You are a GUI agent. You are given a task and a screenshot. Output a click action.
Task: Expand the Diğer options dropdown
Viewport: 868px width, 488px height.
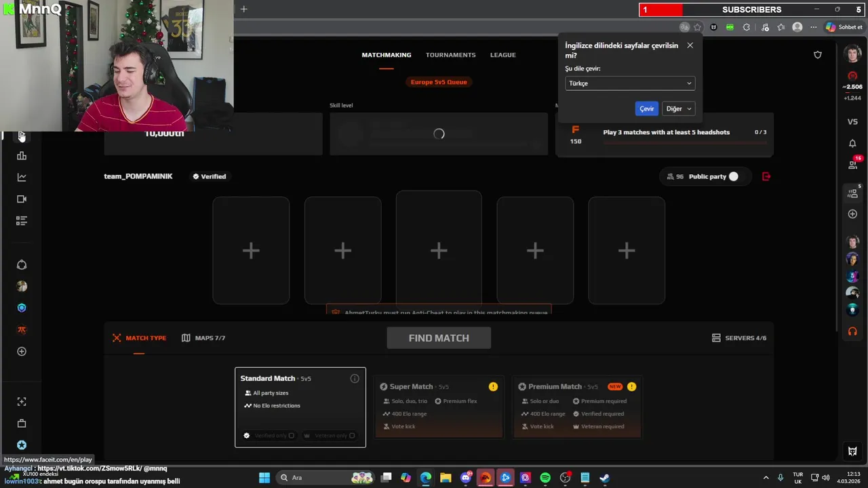679,108
